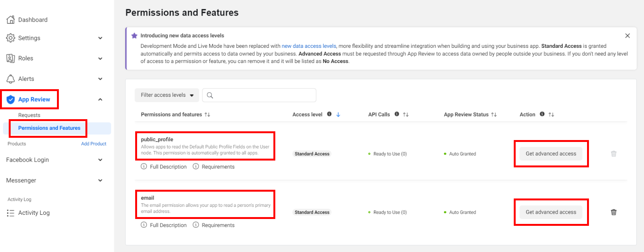This screenshot has height=252, width=644.
Task: Sort by Permissions and features column
Action: (207, 115)
